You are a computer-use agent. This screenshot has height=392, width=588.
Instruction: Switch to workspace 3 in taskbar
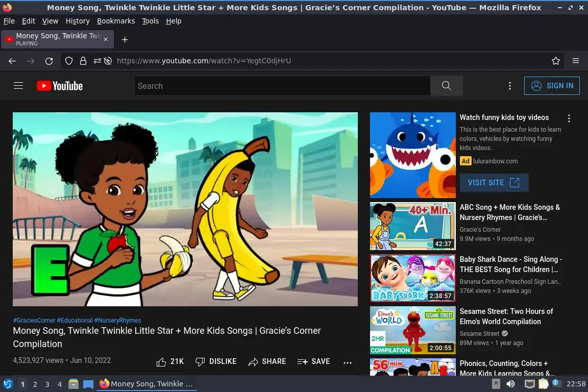(47, 384)
